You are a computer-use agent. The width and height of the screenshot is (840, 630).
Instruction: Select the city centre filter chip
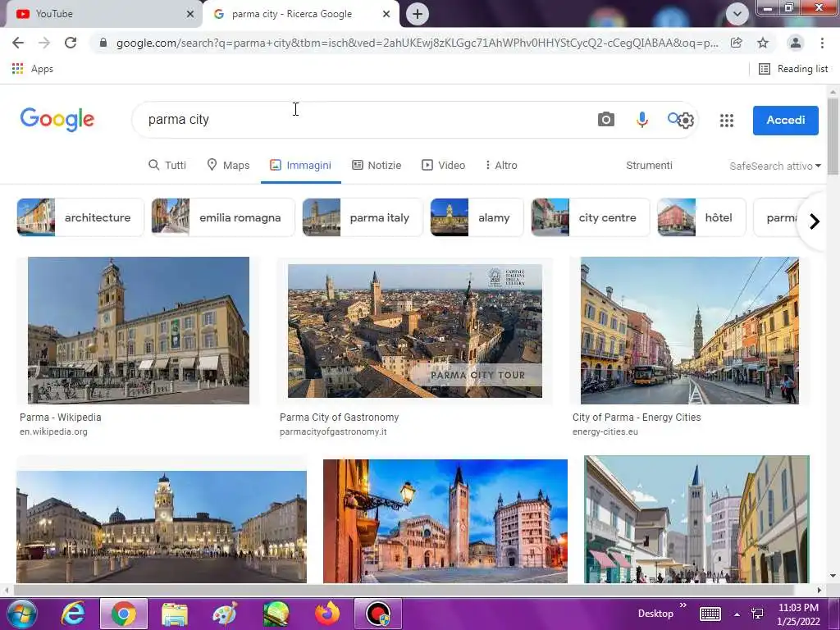coord(591,217)
